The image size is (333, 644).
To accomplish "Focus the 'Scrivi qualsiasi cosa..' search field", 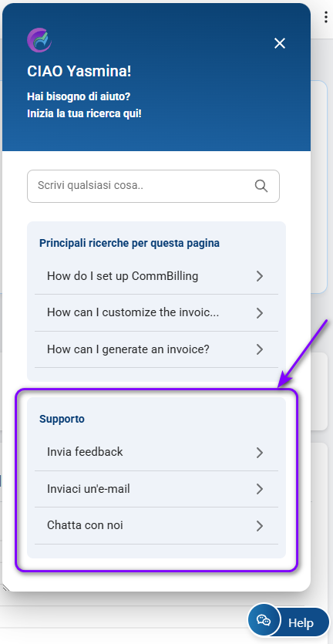I will pos(153,186).
